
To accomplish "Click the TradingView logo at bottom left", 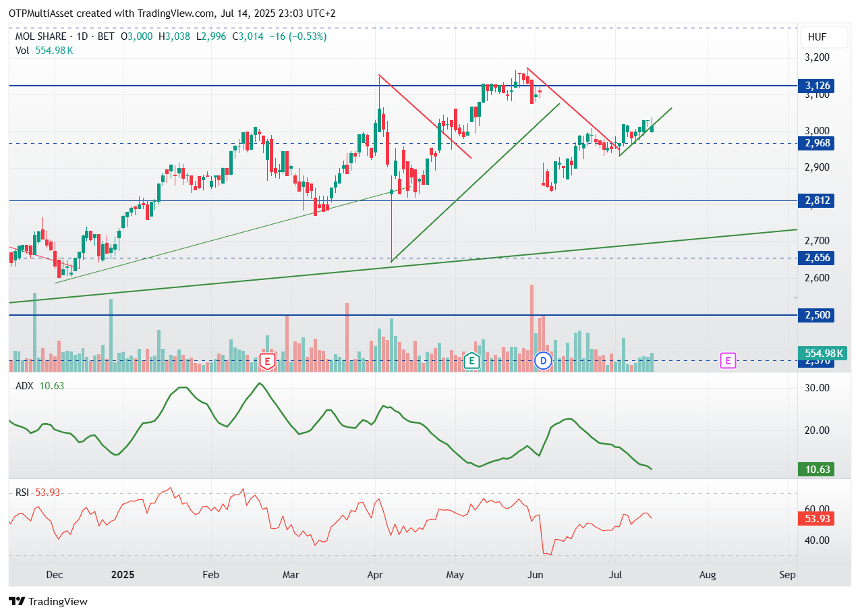I will pyautogui.click(x=48, y=601).
